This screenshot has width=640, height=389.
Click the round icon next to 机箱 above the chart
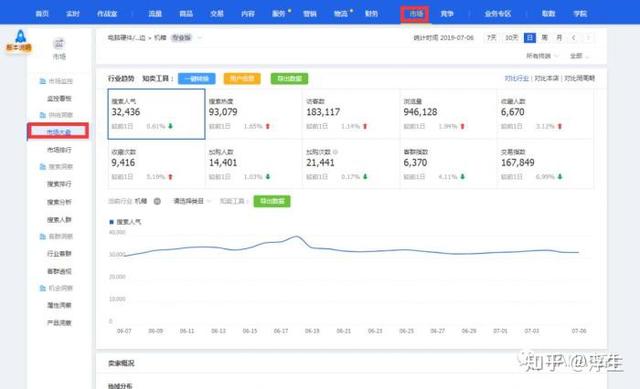tap(157, 201)
